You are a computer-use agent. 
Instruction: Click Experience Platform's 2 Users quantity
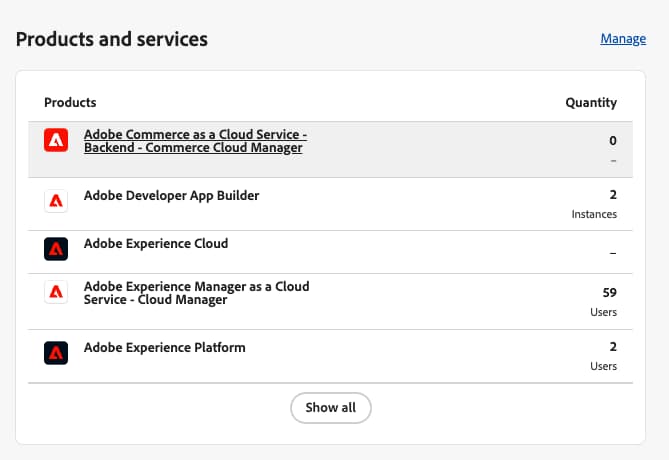tap(611, 348)
